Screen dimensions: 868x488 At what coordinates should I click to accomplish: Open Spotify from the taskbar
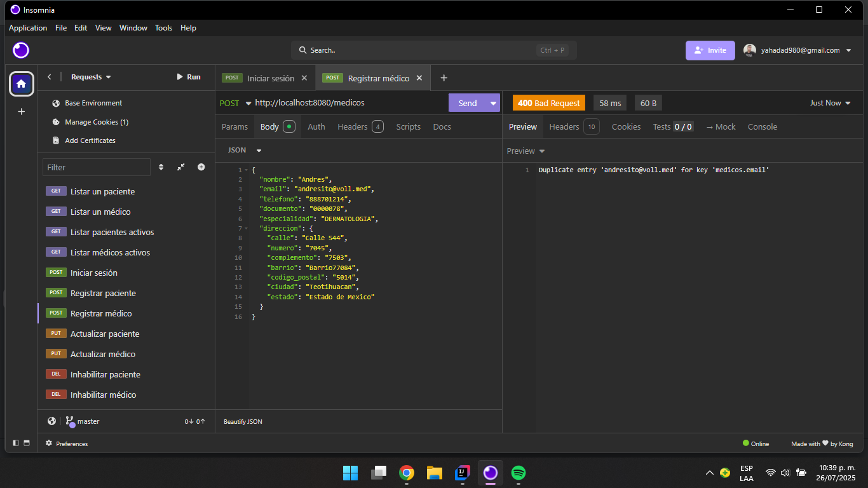point(519,473)
